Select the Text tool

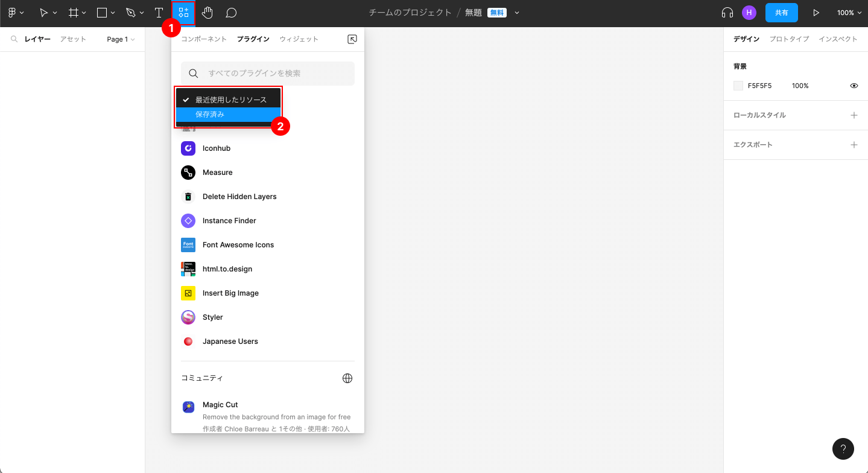(159, 13)
